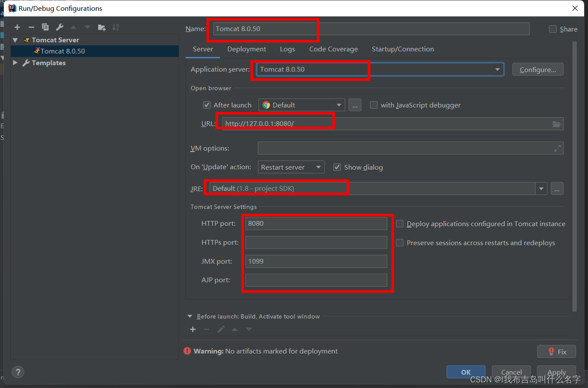
Task: Click the red warning icon
Action: pos(187,351)
